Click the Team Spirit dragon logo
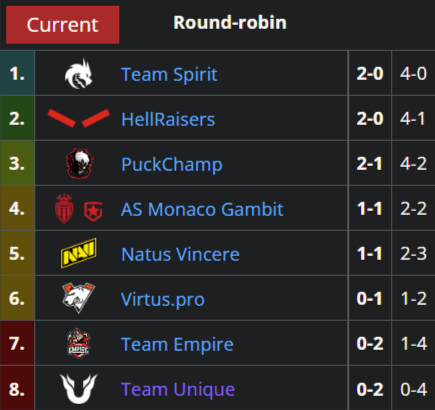 pyautogui.click(x=78, y=74)
